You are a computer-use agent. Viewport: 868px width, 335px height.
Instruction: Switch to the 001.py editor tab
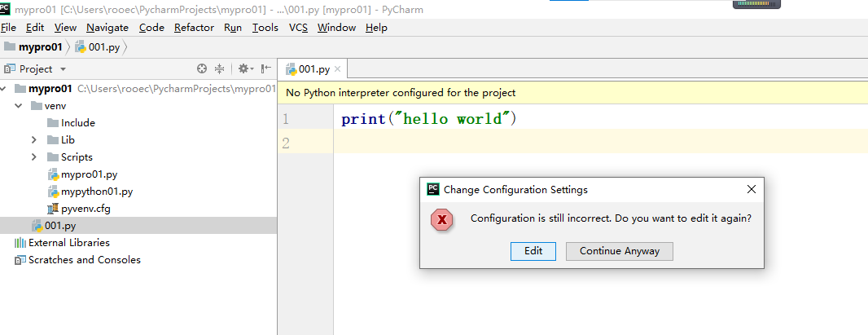[313, 69]
